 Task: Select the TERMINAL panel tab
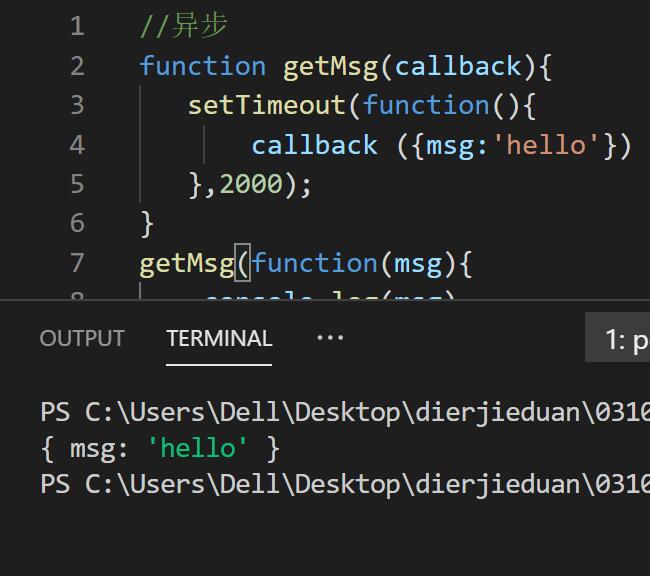[219, 338]
